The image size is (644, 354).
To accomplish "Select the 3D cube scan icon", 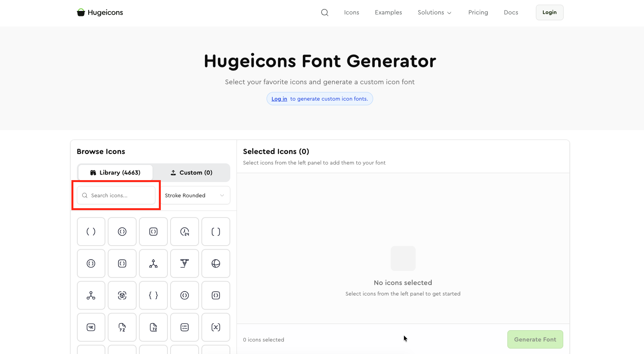I will tap(122, 296).
